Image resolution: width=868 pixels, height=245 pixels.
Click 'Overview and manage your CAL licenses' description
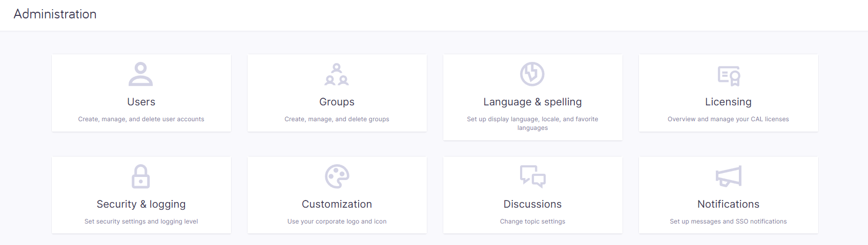click(728, 119)
